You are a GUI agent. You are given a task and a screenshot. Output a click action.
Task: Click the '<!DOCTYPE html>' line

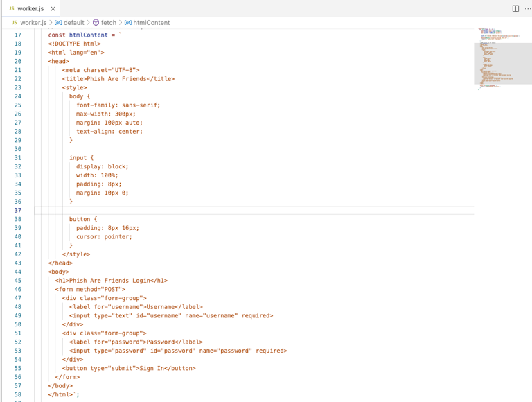74,44
